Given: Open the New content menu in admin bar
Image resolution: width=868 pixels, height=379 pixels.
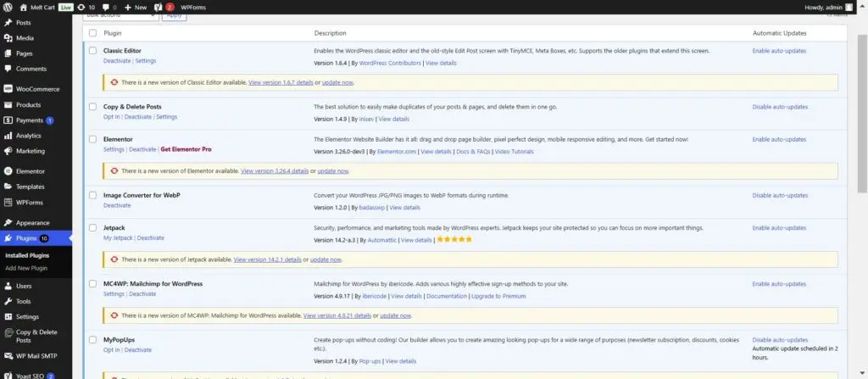Looking at the screenshot, I should tap(135, 7).
